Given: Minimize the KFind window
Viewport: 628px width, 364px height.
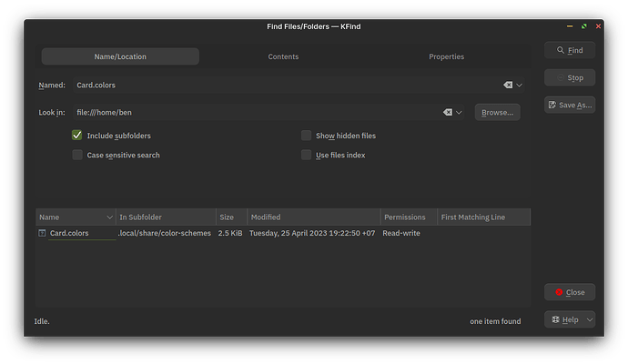Looking at the screenshot, I should point(570,26).
